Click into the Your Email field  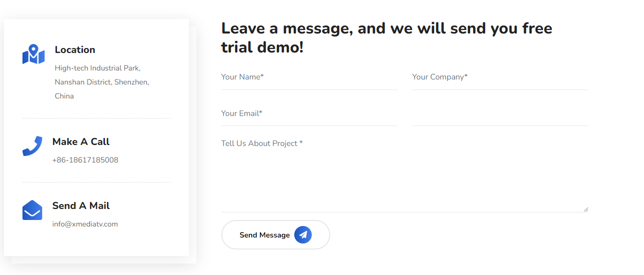click(309, 113)
